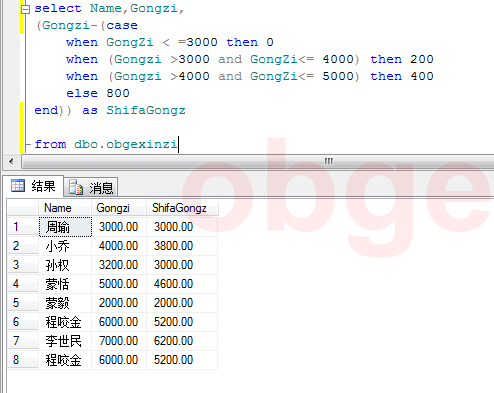Select the Gongzi column header

pyautogui.click(x=119, y=208)
